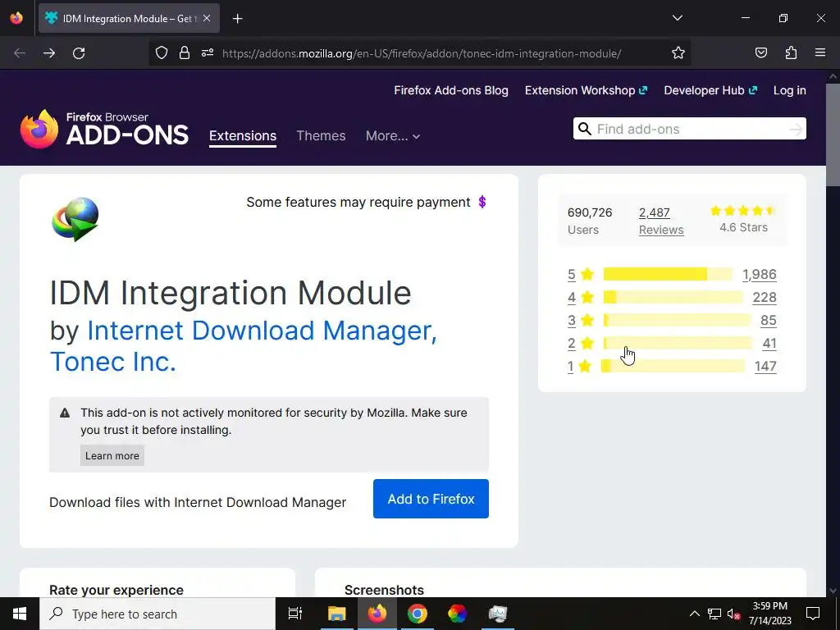This screenshot has width=840, height=630.
Task: Go forward with the forward arrow
Action: 49,53
